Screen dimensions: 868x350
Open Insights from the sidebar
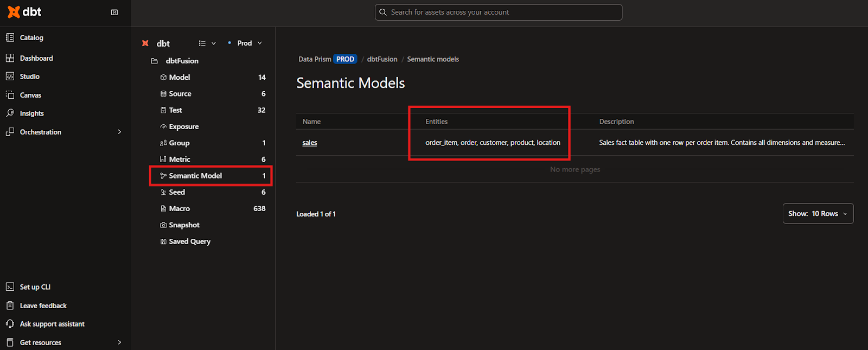click(31, 113)
